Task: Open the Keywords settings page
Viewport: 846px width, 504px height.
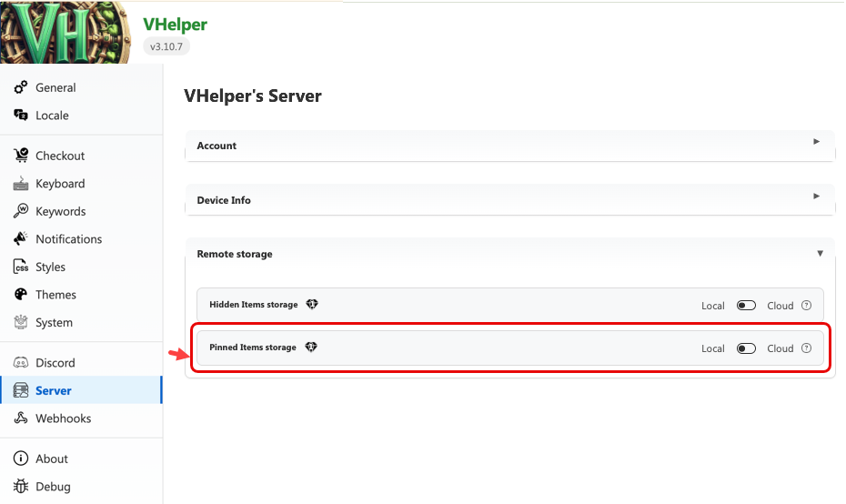Action: click(x=60, y=211)
